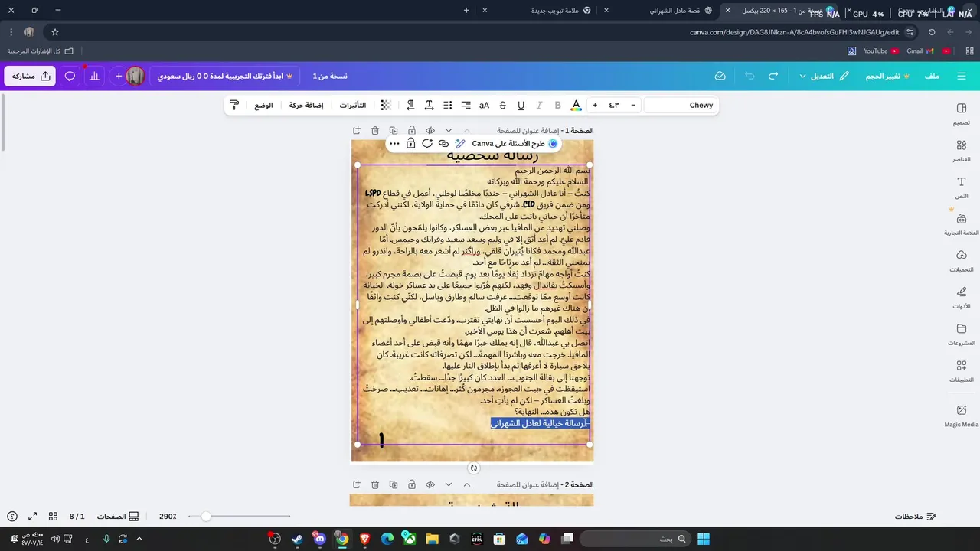Add comment on selected element
This screenshot has width=980, height=551.
(427, 143)
